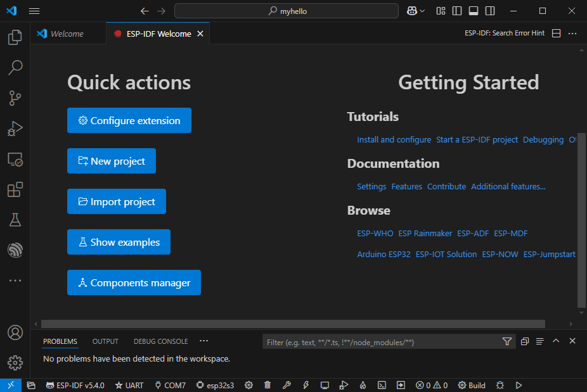The image size is (587, 392).
Task: Open editor More Actions ellipsis
Action: 572,34
